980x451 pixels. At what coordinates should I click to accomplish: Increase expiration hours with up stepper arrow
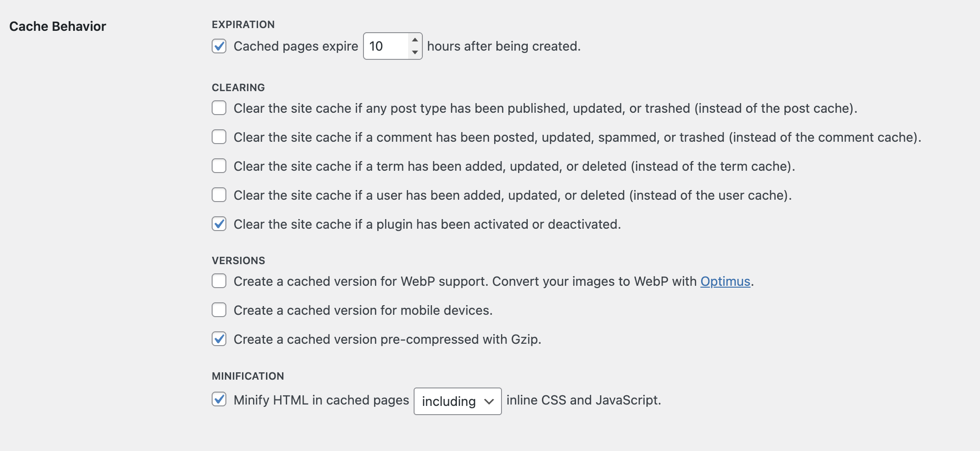pos(415,40)
